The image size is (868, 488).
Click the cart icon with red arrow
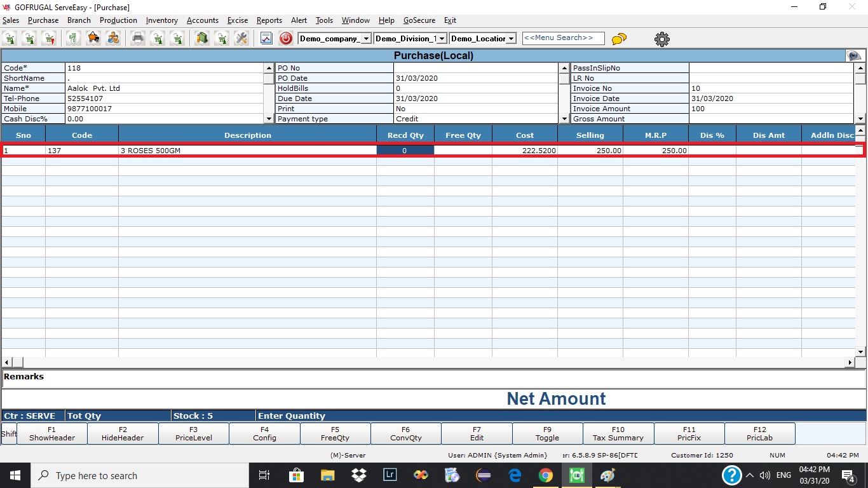(48, 38)
